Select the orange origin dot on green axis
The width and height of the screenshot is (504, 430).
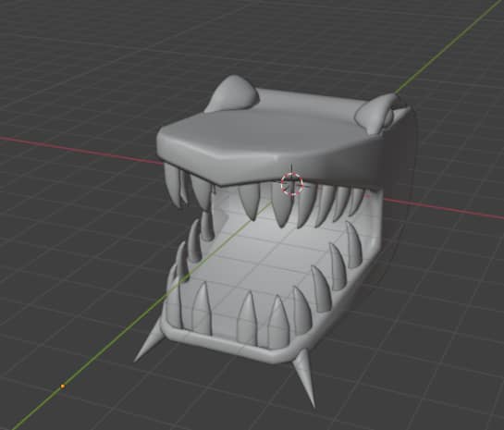point(63,387)
